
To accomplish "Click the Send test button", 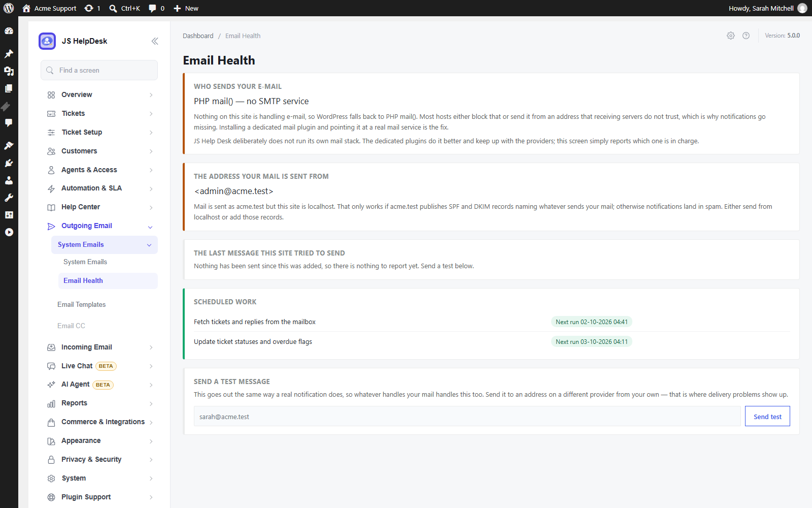I will (767, 416).
